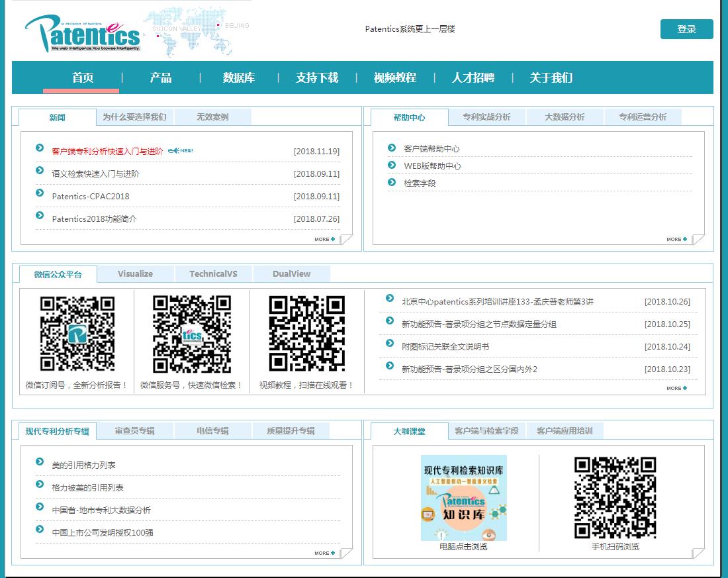The height and width of the screenshot is (578, 728).
Task: Click the MORE link in the news panel
Action: tap(324, 239)
